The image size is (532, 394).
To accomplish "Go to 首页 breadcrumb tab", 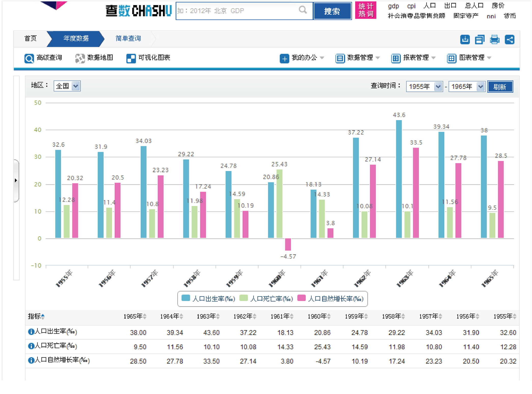I will 30,38.
